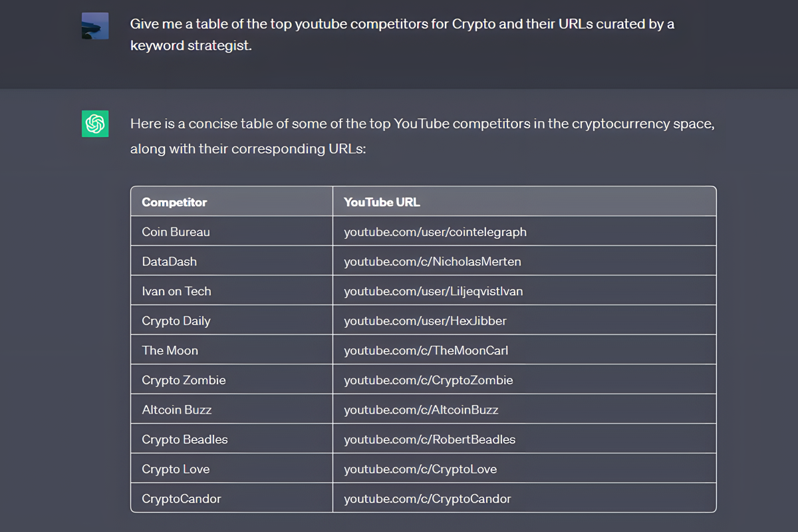Click the user's profile avatar image
The height and width of the screenshot is (532, 798).
(94, 25)
